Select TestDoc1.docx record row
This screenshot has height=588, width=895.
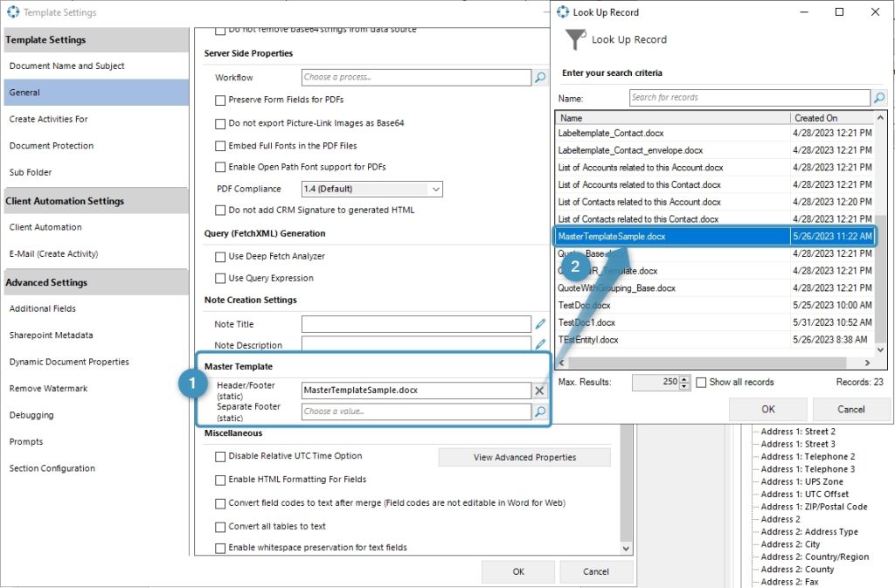coord(715,322)
